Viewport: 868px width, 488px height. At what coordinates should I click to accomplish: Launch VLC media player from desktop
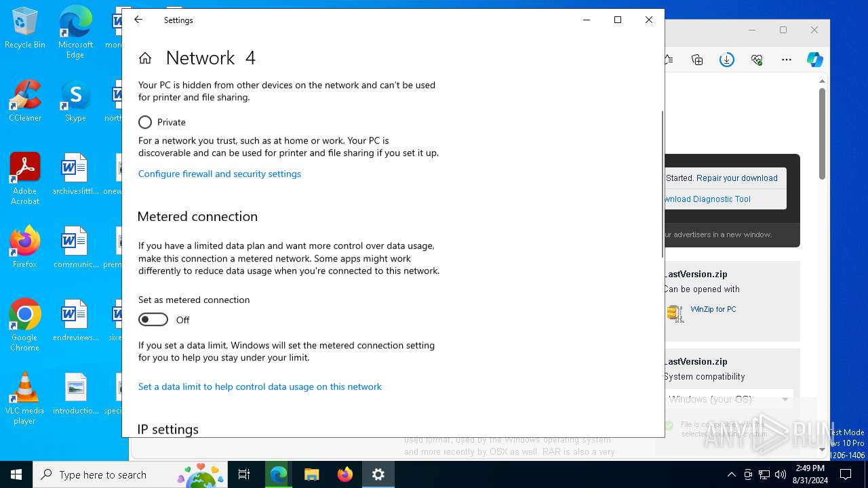pyautogui.click(x=25, y=399)
